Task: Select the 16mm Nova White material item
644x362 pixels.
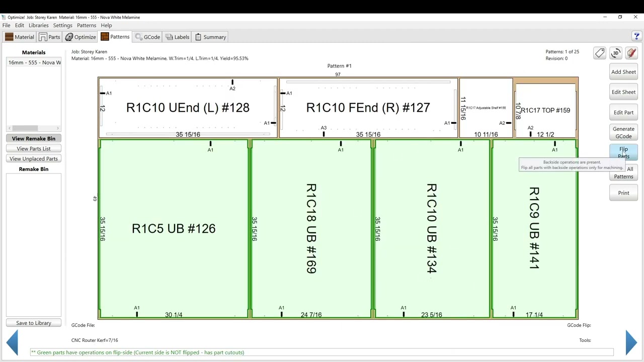Action: (x=34, y=62)
